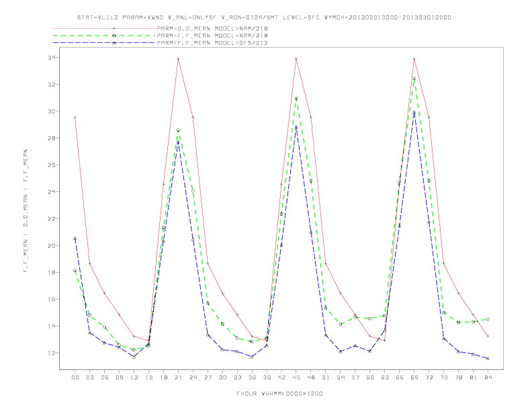Click x-axis tick label 84
532x411 pixels.
click(488, 377)
